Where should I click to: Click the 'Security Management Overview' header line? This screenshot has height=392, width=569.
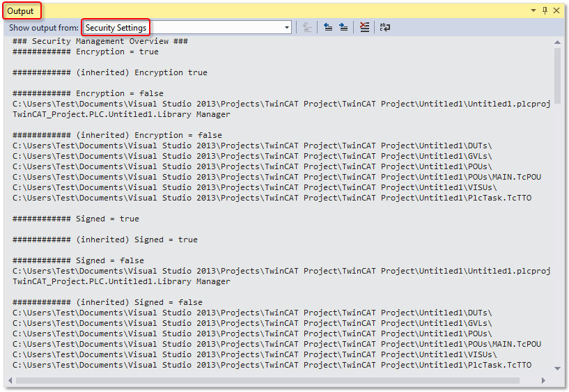(100, 41)
